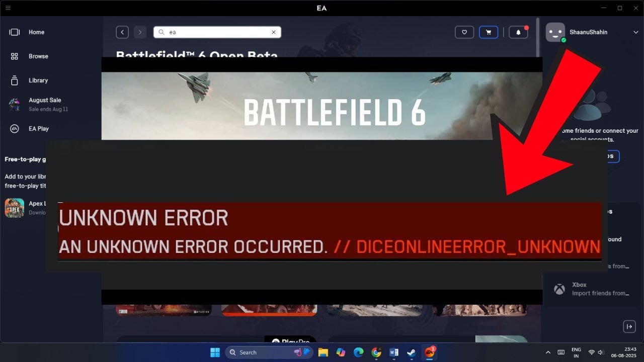Viewport: 644px width, 362px height.
Task: Open the Browse section
Action: point(38,56)
